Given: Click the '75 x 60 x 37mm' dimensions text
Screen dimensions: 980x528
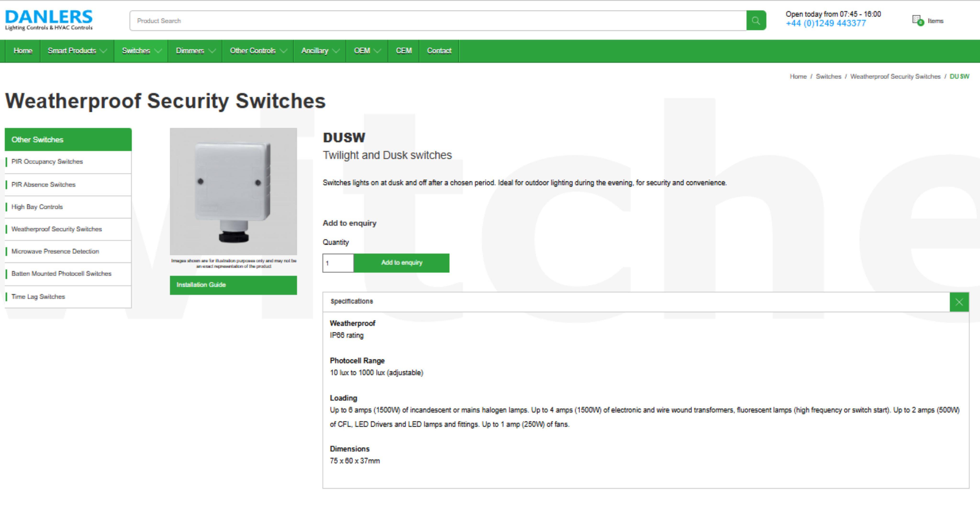Looking at the screenshot, I should tap(355, 461).
